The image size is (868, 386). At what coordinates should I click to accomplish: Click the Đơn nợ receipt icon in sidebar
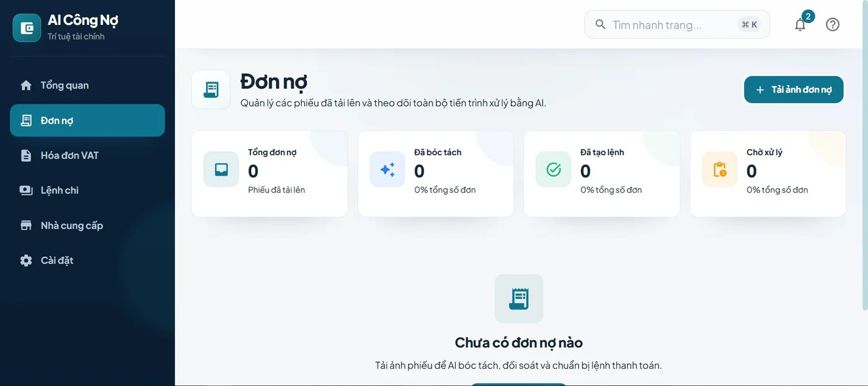pos(26,120)
